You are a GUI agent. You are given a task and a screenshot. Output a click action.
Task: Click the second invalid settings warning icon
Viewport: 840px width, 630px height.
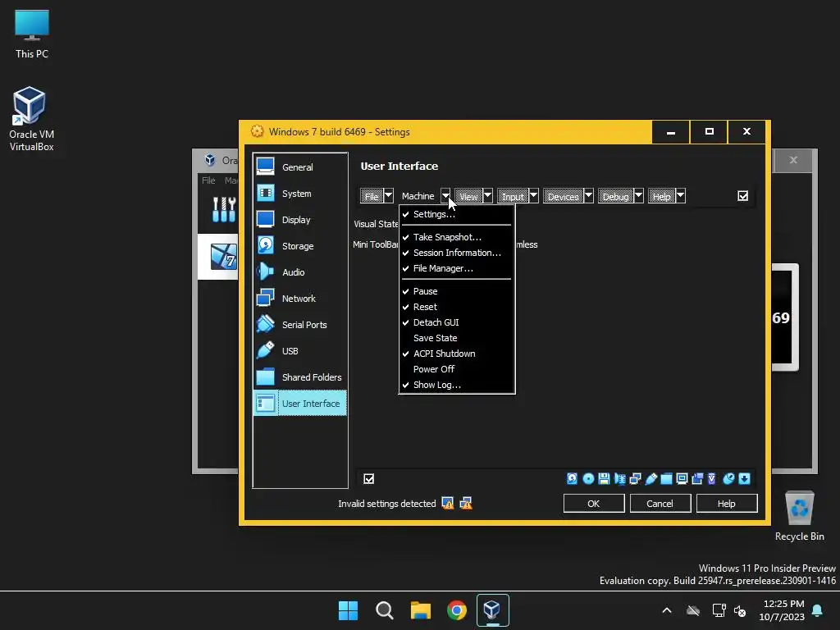pos(466,503)
